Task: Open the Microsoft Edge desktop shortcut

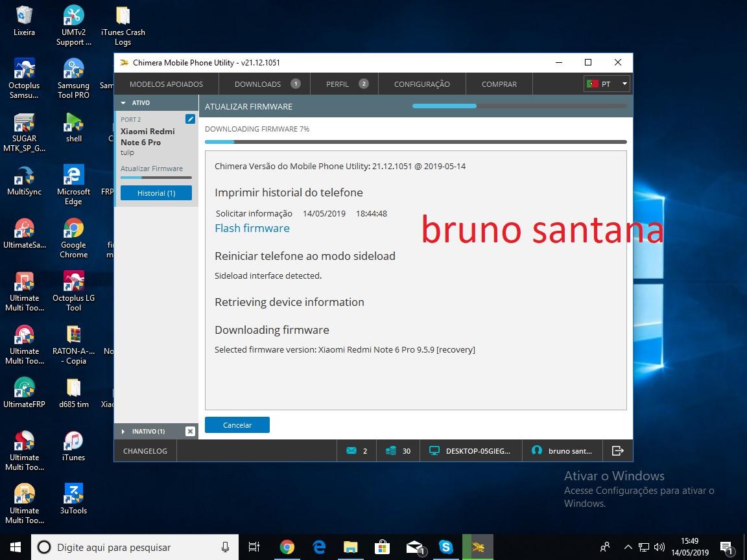Action: (x=73, y=185)
